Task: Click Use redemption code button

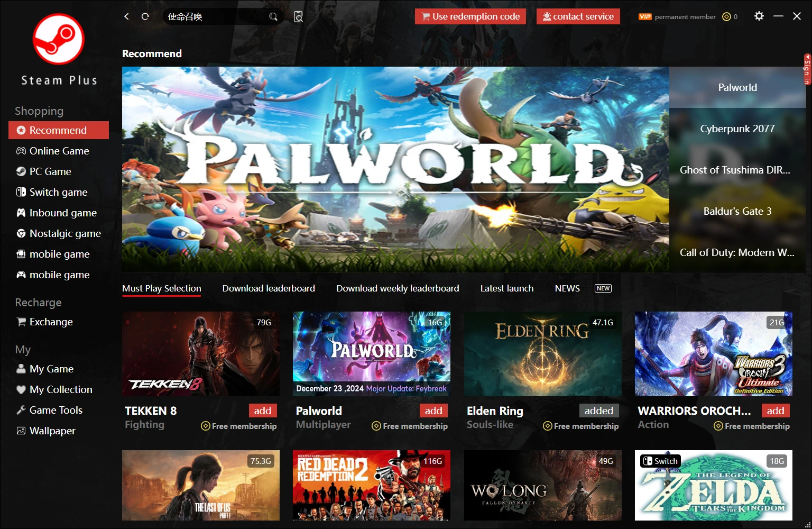Action: pyautogui.click(x=470, y=16)
